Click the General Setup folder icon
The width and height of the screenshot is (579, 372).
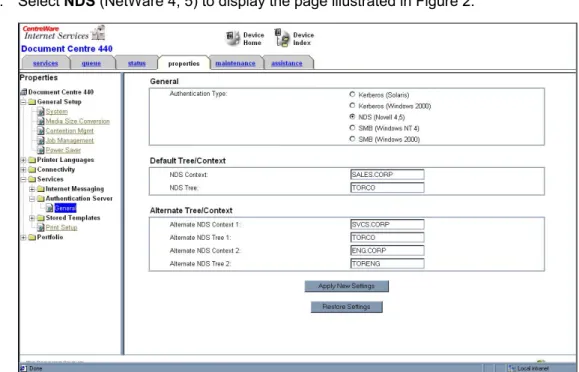32,102
